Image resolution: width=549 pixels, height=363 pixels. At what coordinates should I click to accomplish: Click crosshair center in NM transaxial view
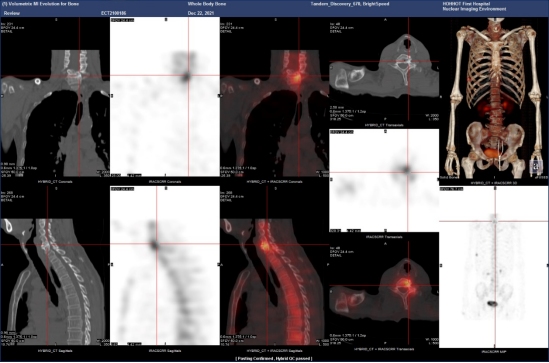coord(407,172)
